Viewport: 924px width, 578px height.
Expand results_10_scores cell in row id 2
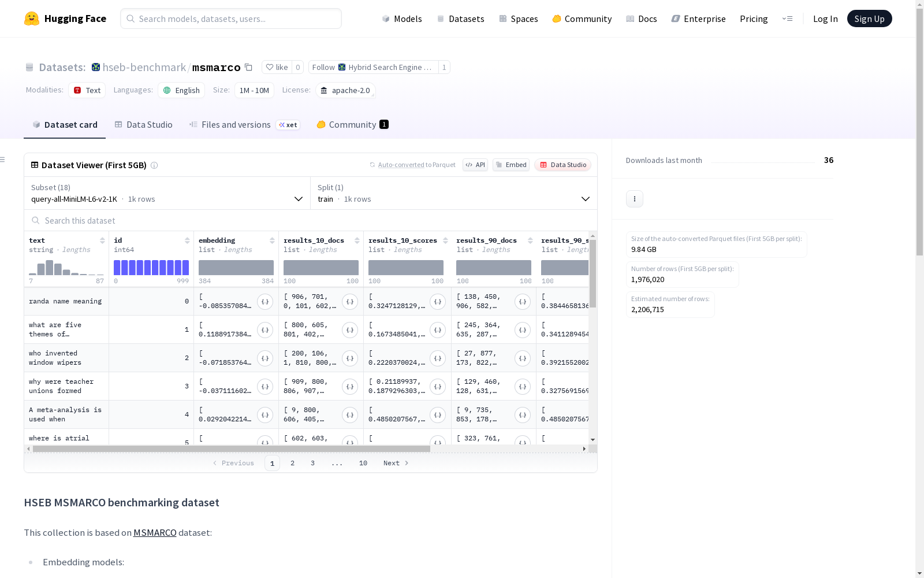coord(438,358)
